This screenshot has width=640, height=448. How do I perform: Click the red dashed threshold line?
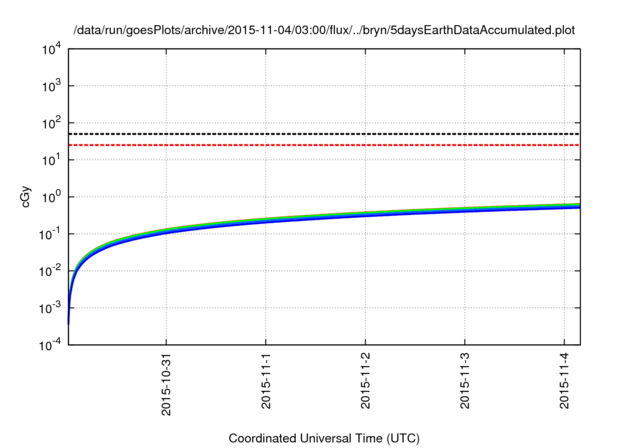coord(324,145)
